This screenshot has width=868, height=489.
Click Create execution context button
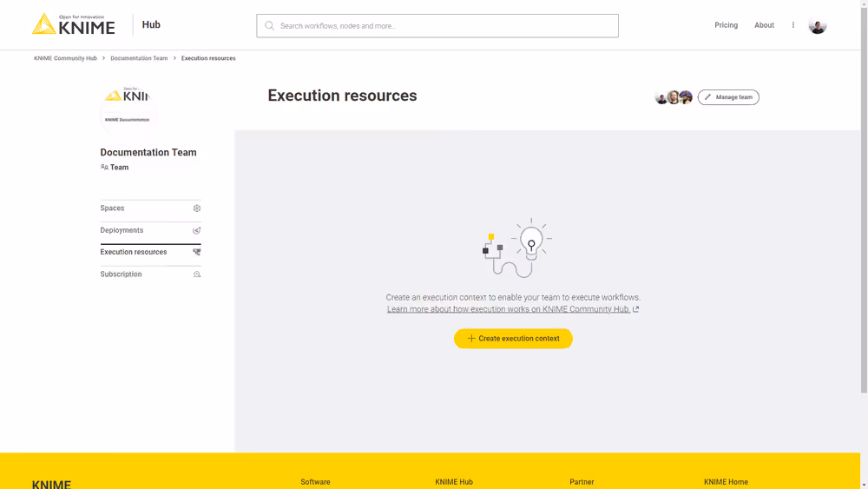click(513, 339)
